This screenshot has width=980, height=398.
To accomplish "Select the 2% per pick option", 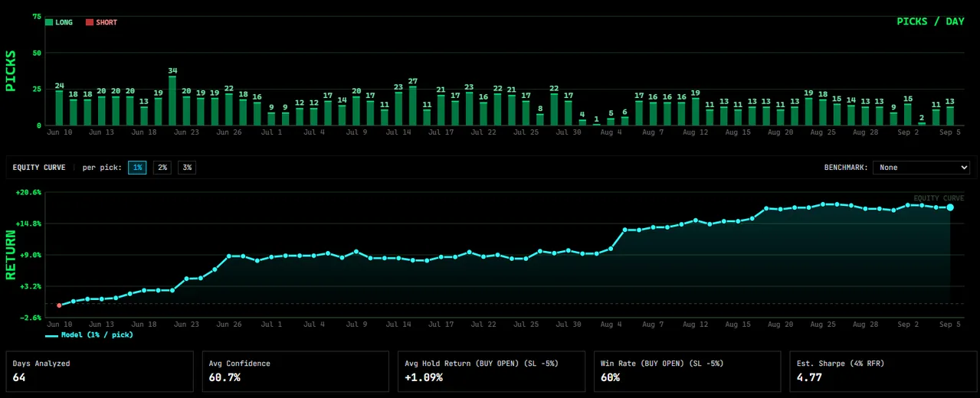I will 162,167.
